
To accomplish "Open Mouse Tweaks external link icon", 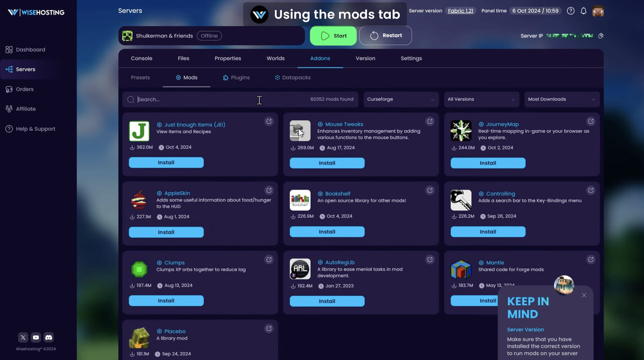I will coord(430,121).
